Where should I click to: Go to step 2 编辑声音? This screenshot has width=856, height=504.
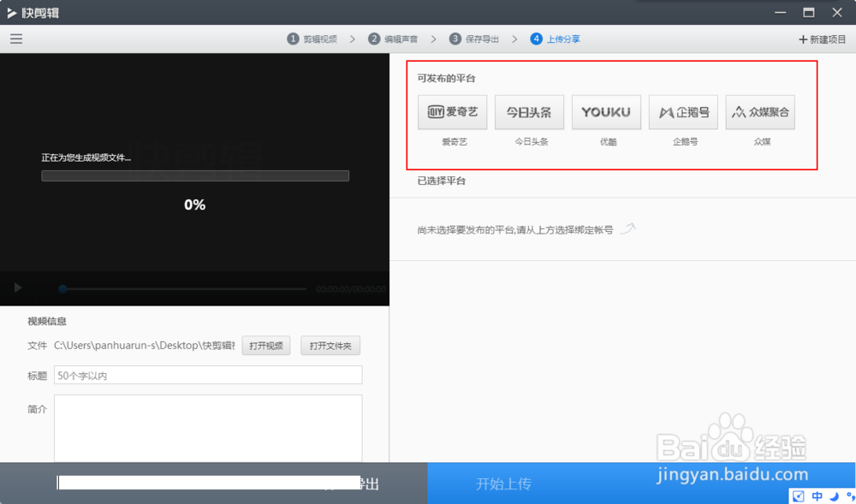(394, 39)
